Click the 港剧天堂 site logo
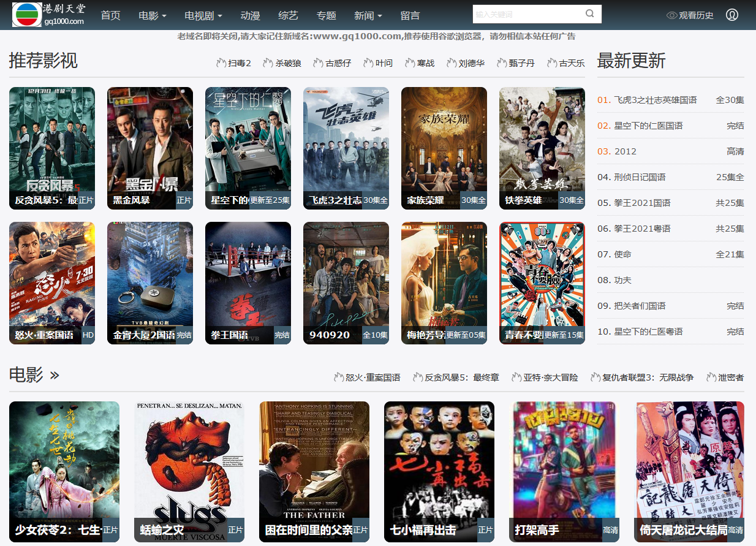 pyautogui.click(x=49, y=15)
